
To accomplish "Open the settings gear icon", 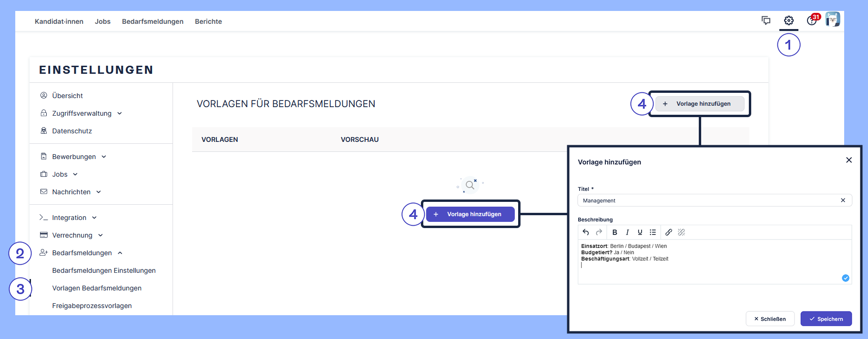I will [789, 20].
